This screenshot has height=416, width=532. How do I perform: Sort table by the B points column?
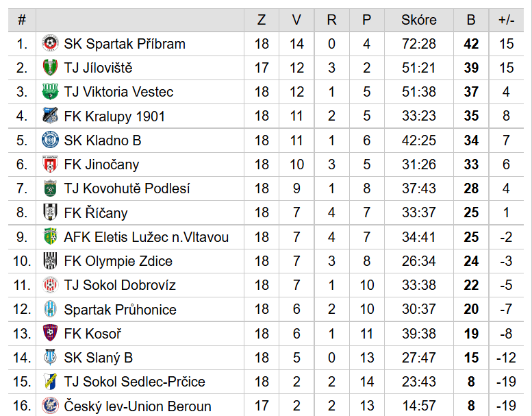coord(471,20)
